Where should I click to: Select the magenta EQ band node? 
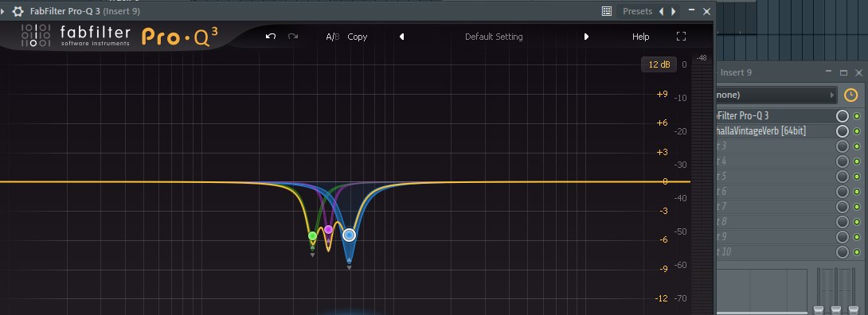coord(328,229)
